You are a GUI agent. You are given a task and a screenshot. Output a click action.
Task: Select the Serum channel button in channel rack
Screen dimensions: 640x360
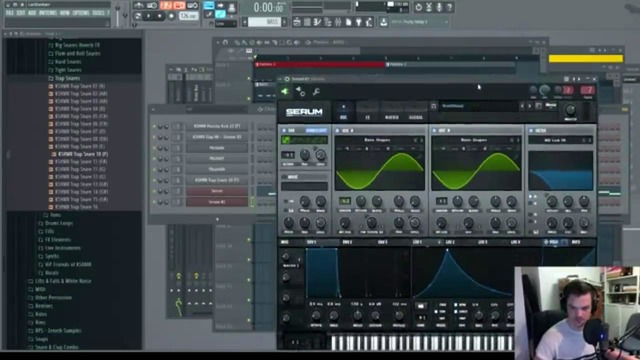coord(217,191)
